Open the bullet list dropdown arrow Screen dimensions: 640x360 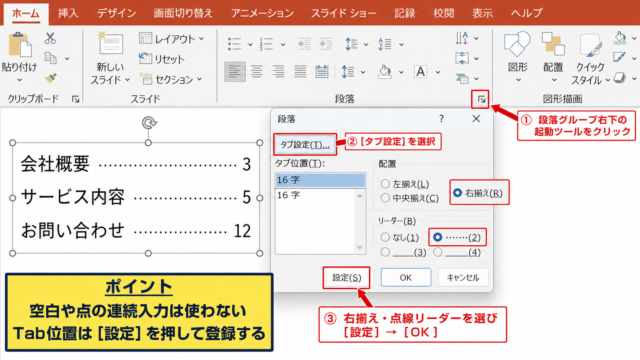click(250, 44)
